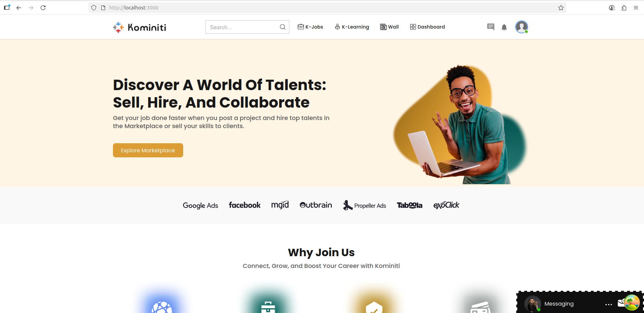This screenshot has width=644, height=313.
Task: Click Explore Marketplace button
Action: (x=148, y=150)
